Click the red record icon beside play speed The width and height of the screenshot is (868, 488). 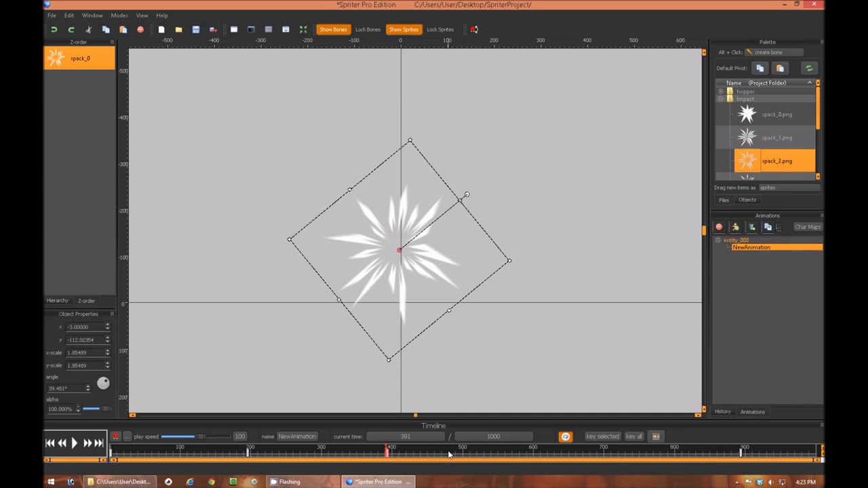click(x=115, y=436)
